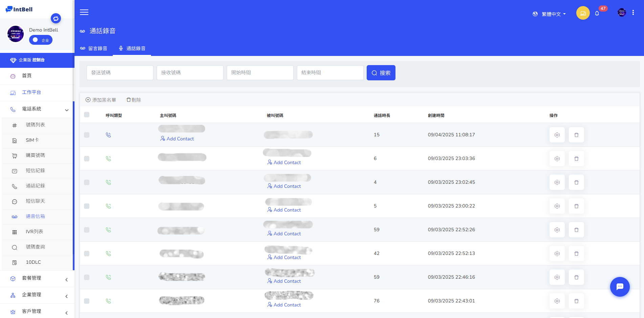644x318 pixels.
Task: Check the row created 09/03/2025 23:00:22
Action: point(87,206)
